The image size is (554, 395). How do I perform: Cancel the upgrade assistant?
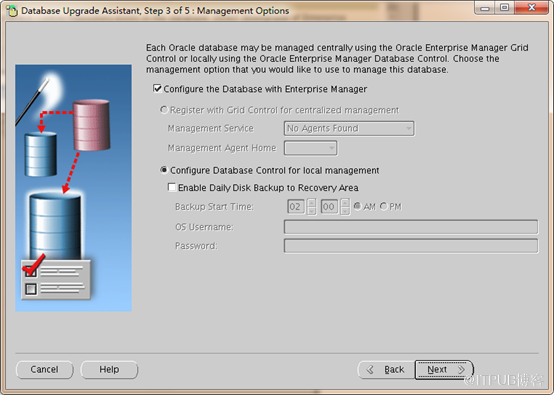[x=45, y=370]
